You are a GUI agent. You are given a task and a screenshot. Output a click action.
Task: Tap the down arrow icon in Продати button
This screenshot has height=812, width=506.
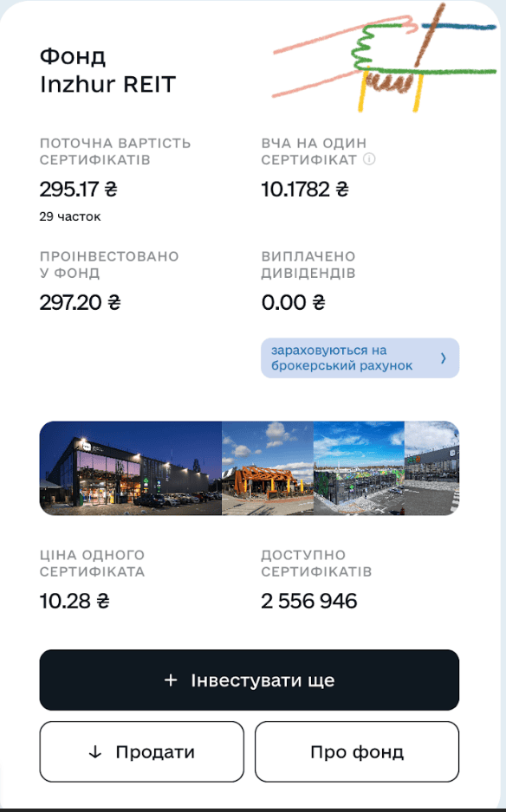(x=94, y=752)
